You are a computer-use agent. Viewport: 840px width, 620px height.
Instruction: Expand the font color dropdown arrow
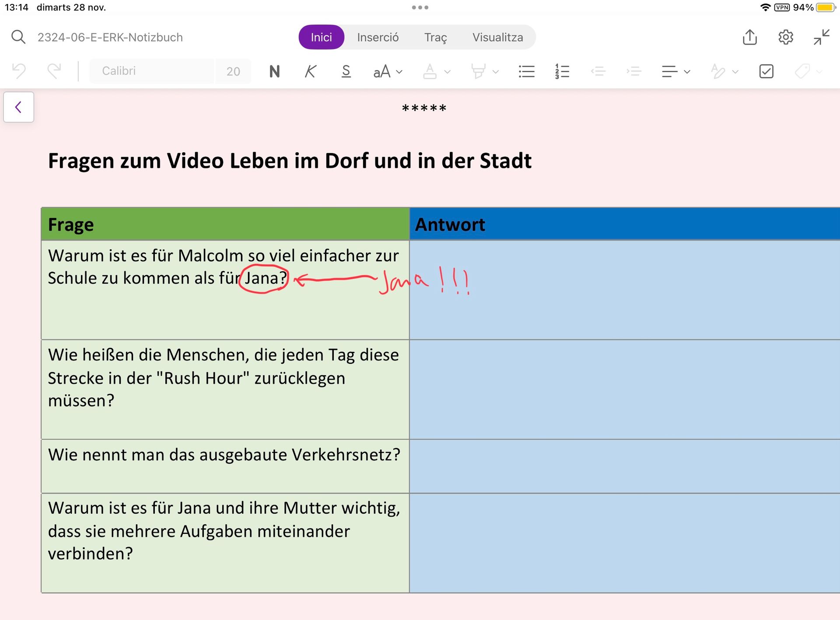point(447,72)
